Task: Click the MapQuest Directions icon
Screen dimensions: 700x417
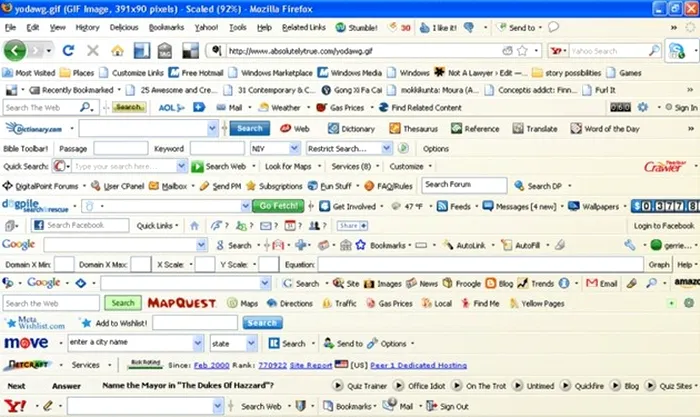Action: pyautogui.click(x=272, y=303)
